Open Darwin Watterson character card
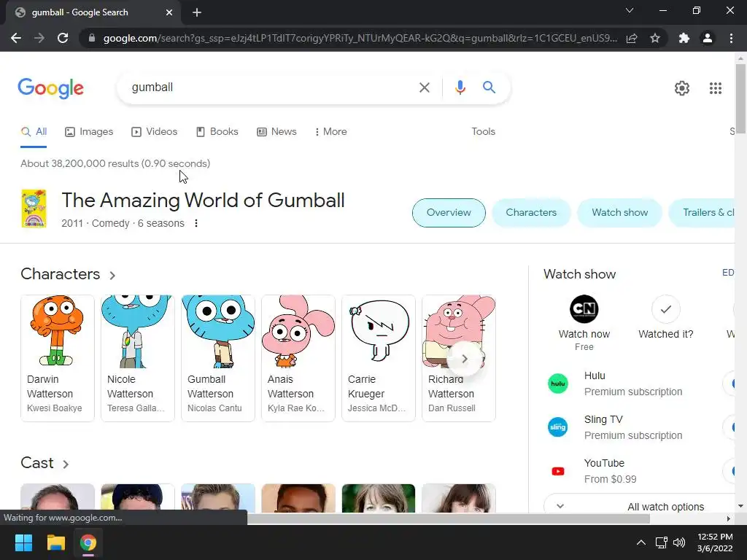 [x=58, y=358]
